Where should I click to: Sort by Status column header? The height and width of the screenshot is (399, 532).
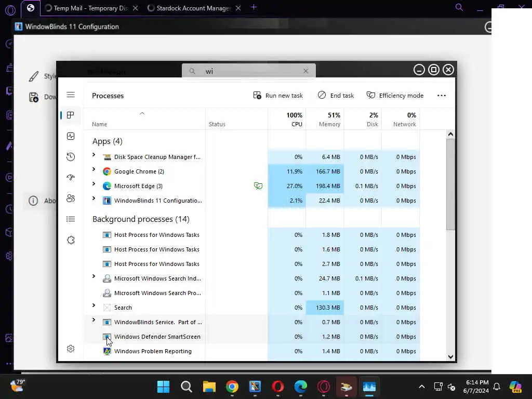coord(217,124)
